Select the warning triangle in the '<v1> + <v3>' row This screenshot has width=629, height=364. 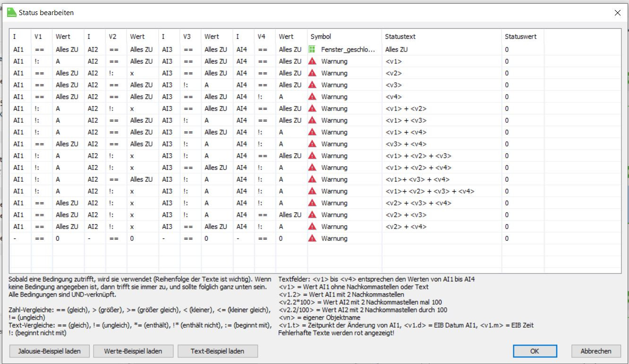(312, 120)
